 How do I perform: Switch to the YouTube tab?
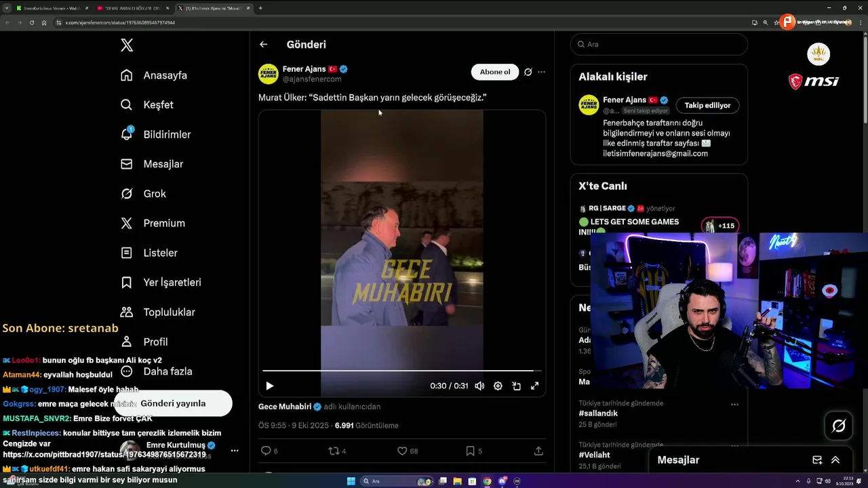click(x=132, y=8)
